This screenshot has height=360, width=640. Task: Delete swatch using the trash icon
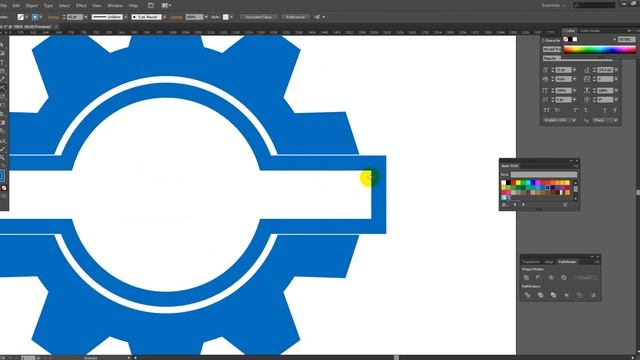click(565, 204)
